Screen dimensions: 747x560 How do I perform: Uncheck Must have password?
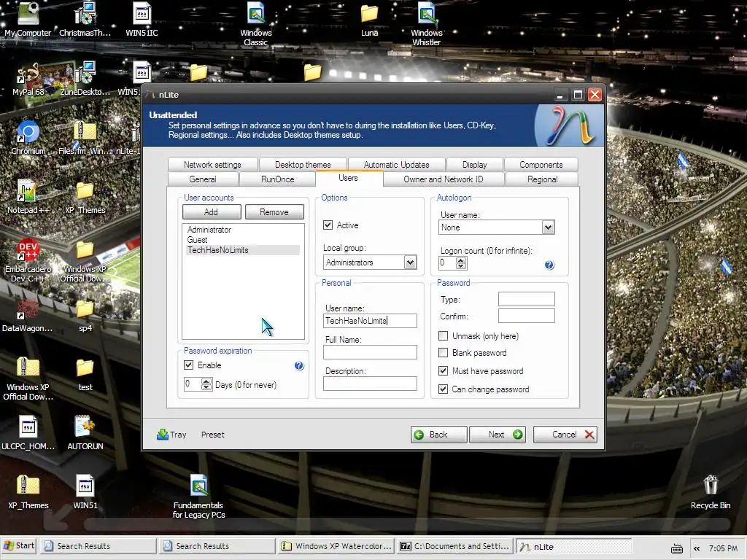point(443,371)
